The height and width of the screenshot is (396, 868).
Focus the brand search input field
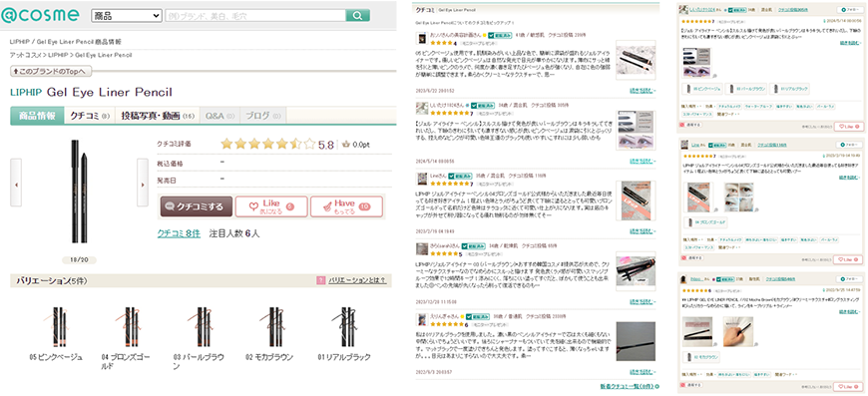(x=256, y=16)
